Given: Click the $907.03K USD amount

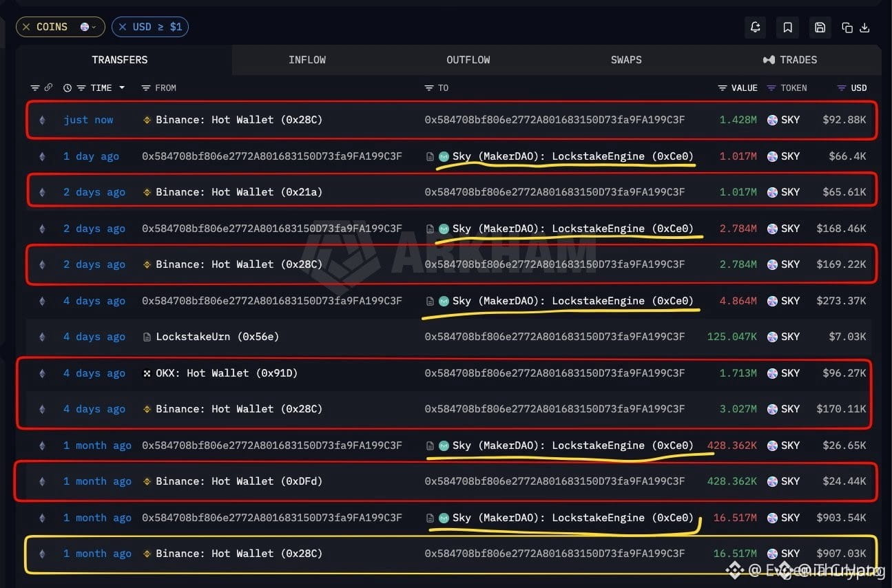Looking at the screenshot, I should point(841,554).
